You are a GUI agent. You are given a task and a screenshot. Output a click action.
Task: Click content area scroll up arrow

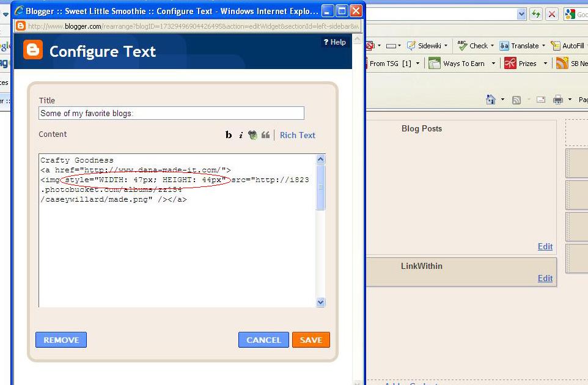(321, 159)
